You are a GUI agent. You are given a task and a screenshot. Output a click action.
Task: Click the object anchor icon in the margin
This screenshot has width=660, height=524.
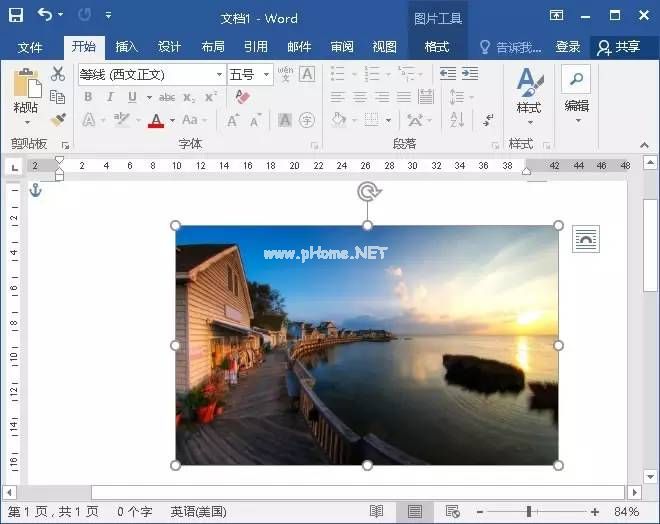coord(36,190)
